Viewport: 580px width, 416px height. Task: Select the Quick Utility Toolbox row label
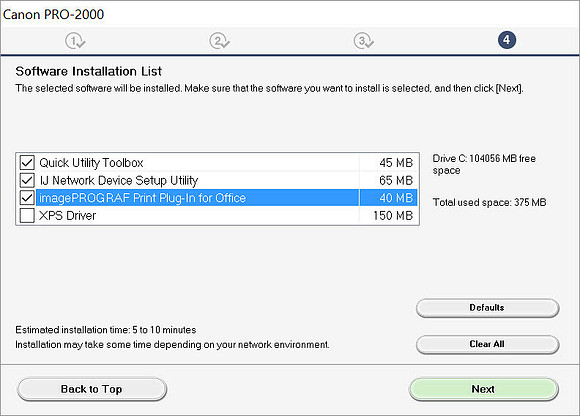(91, 163)
